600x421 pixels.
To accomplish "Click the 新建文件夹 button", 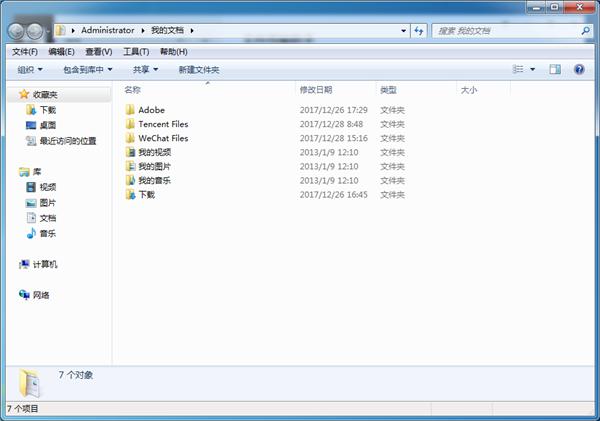I will (199, 70).
